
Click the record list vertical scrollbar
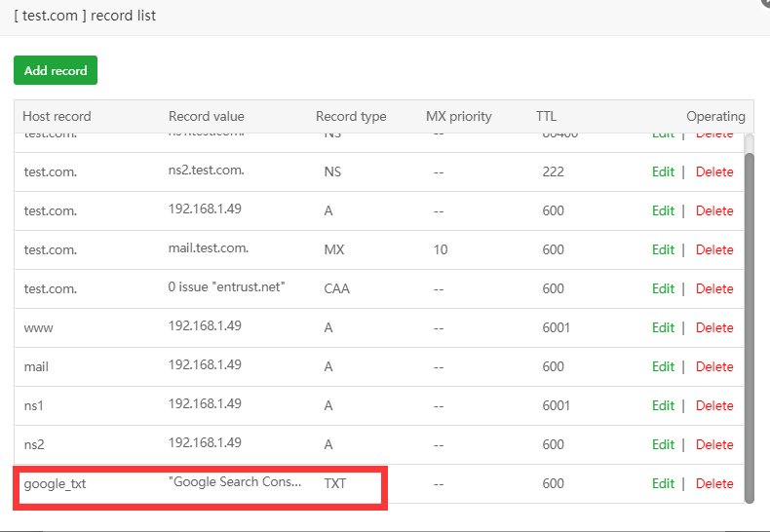[749, 322]
